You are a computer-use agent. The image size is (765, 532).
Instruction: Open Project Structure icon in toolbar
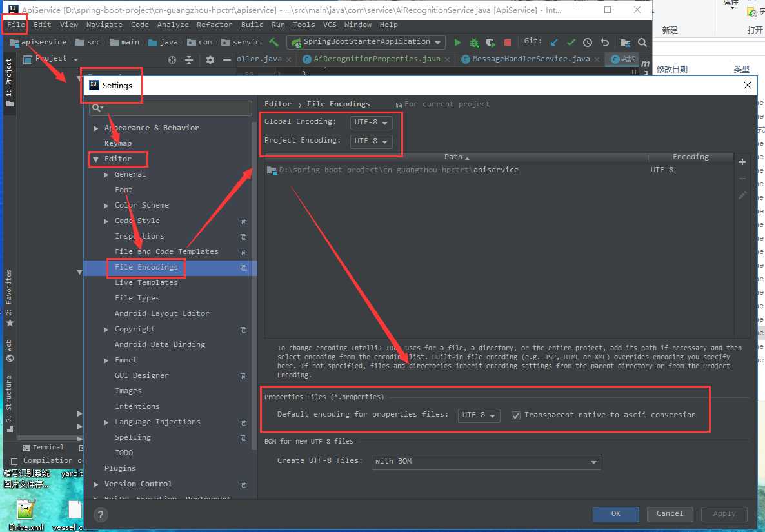point(626,43)
